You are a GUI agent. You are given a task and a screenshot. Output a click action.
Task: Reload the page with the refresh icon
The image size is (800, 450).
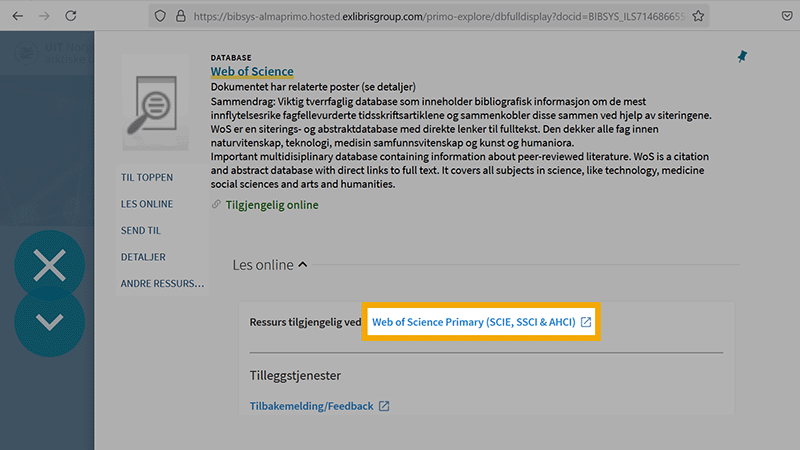click(x=70, y=16)
